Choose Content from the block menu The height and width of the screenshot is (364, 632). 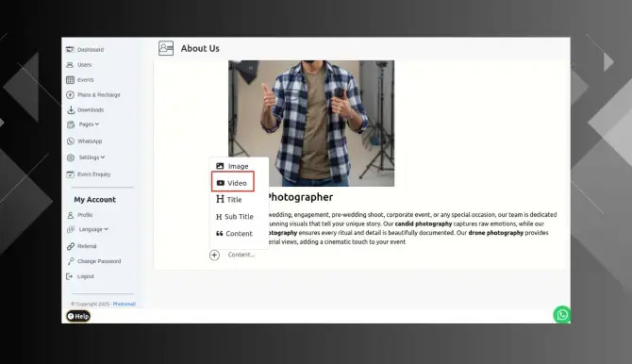tap(239, 234)
